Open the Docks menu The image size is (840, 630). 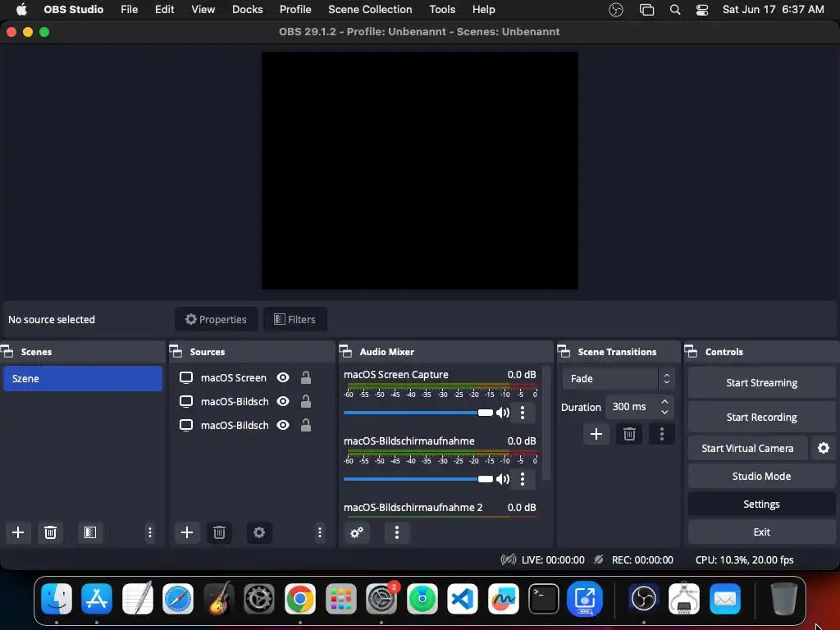[x=248, y=10]
